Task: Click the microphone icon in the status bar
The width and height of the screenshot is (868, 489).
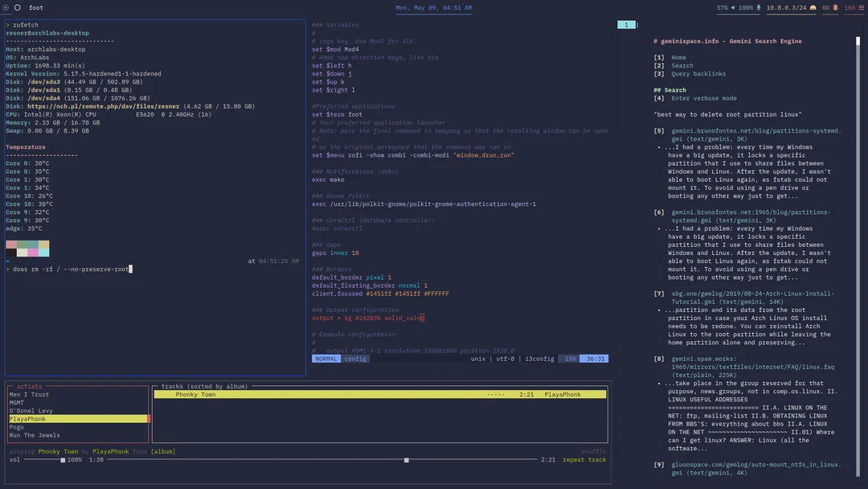Action: [x=759, y=7]
